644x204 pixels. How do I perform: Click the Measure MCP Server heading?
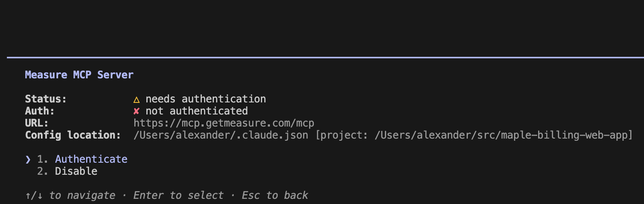tap(79, 75)
